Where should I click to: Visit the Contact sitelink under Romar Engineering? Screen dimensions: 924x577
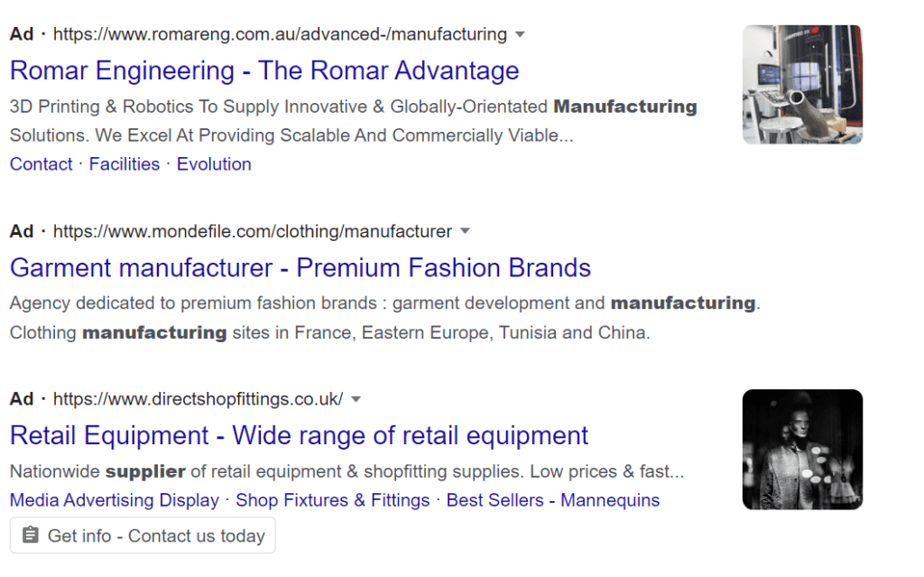pos(42,164)
